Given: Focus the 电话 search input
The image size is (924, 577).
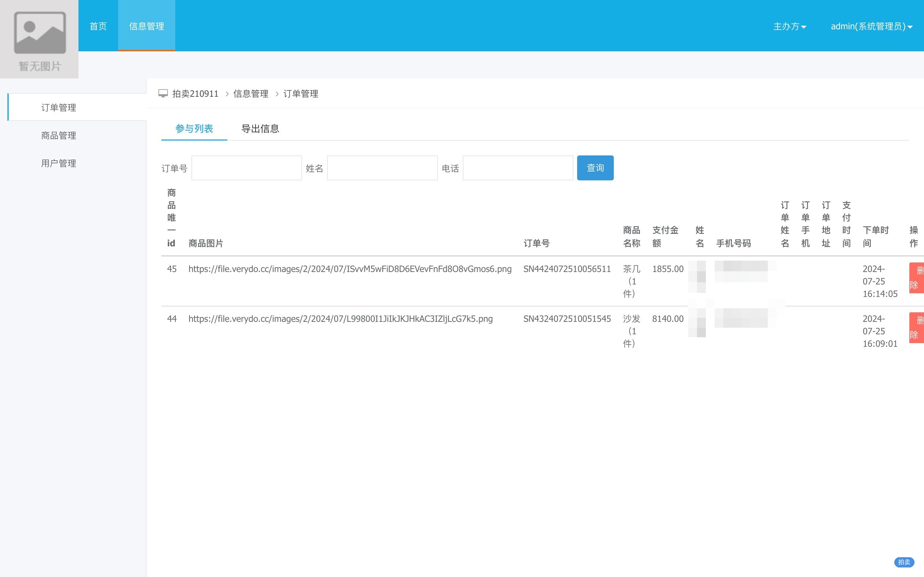Looking at the screenshot, I should click(x=518, y=168).
